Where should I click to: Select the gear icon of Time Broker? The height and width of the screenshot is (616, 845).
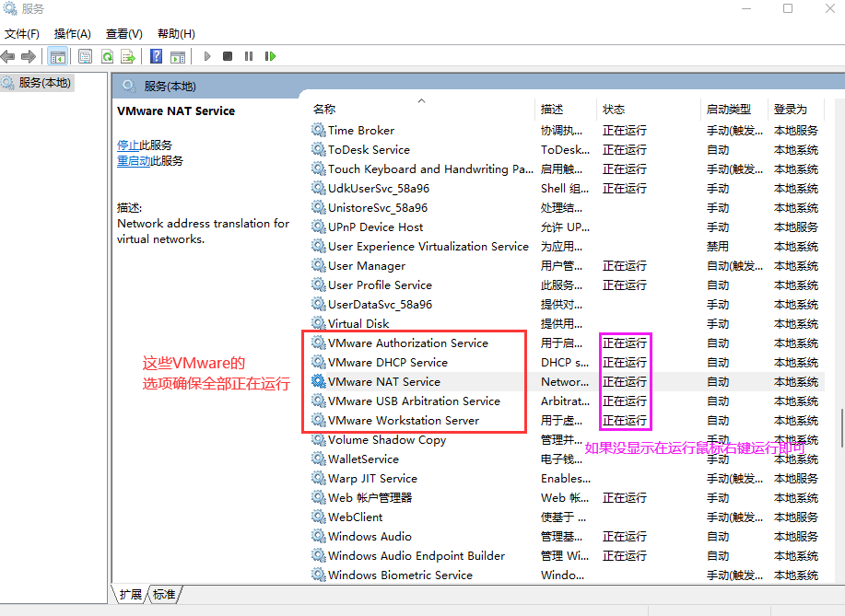tap(319, 130)
